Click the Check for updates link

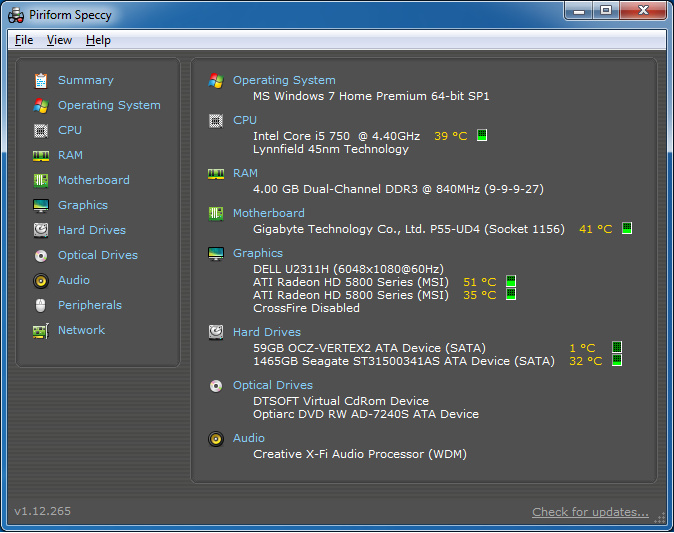pos(590,512)
